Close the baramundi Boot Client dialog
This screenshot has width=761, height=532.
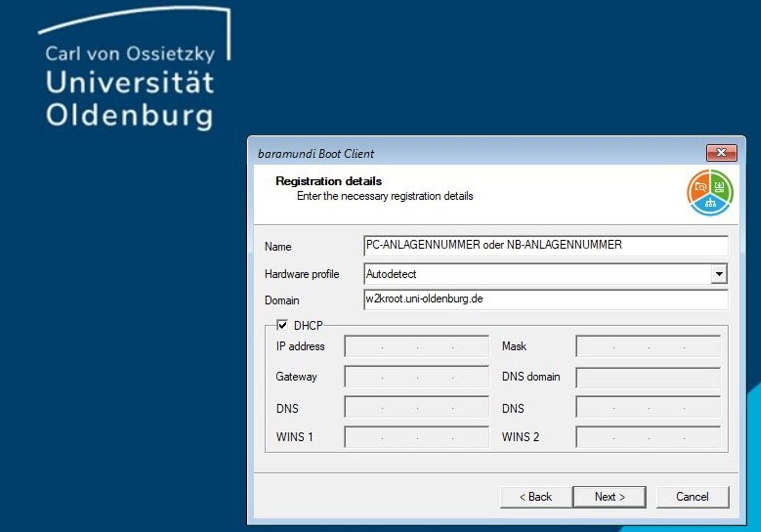click(721, 153)
